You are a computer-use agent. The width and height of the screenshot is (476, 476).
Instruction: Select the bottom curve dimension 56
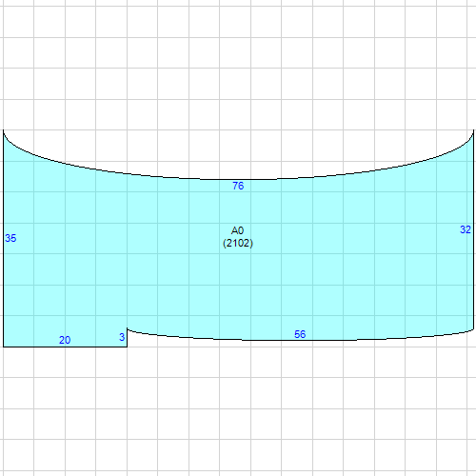click(300, 334)
